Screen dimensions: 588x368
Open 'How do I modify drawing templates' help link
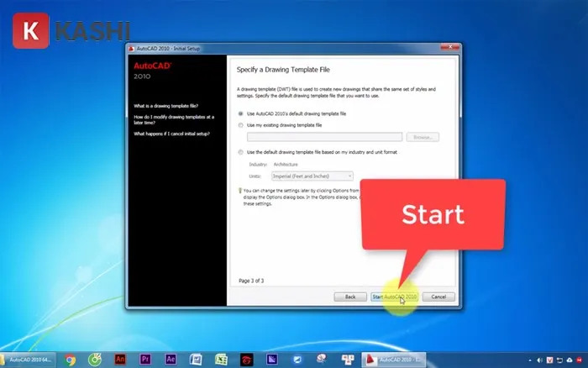[174, 119]
